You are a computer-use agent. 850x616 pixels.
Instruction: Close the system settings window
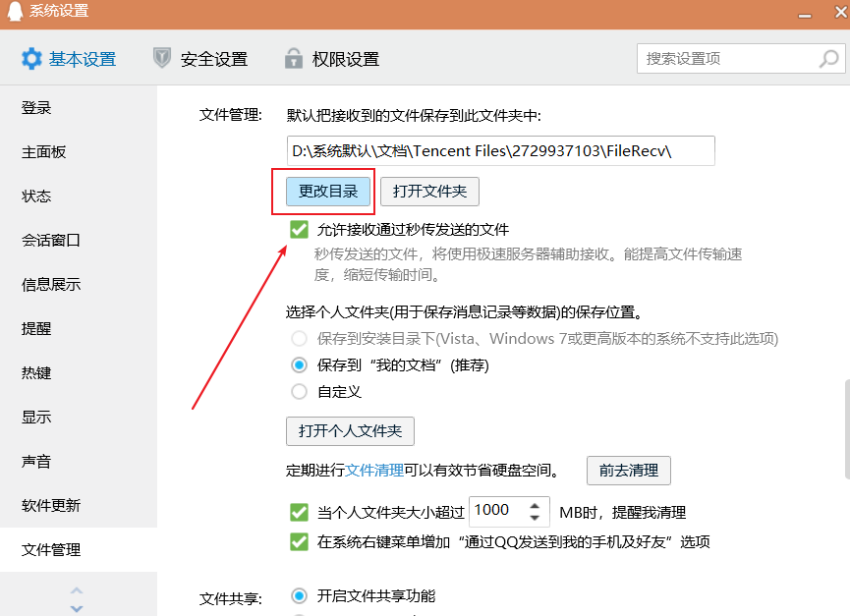coord(841,12)
